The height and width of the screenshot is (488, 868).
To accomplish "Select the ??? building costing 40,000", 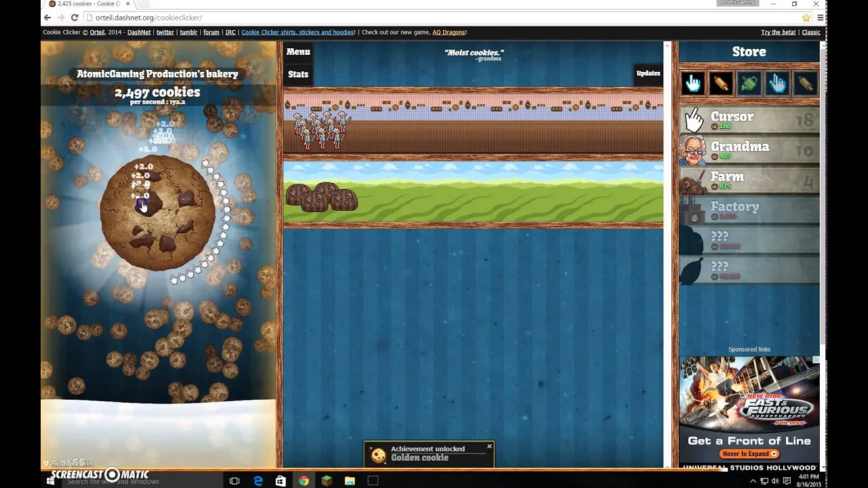I will tap(749, 269).
